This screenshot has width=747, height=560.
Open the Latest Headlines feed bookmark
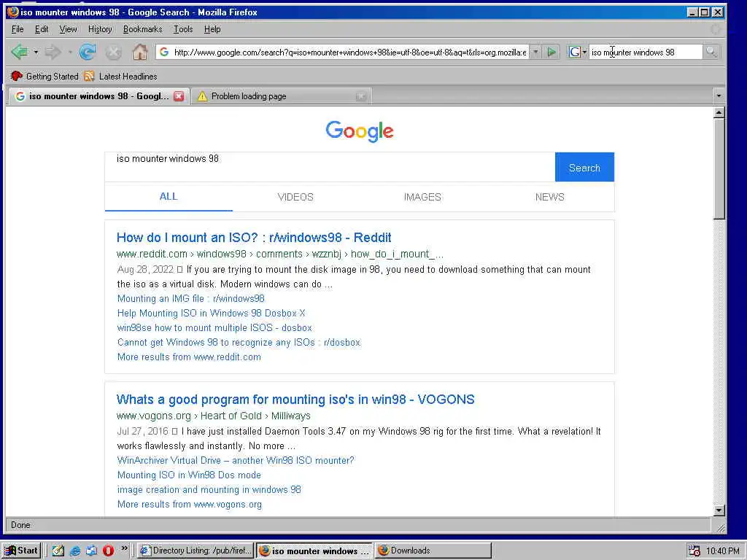(x=120, y=76)
